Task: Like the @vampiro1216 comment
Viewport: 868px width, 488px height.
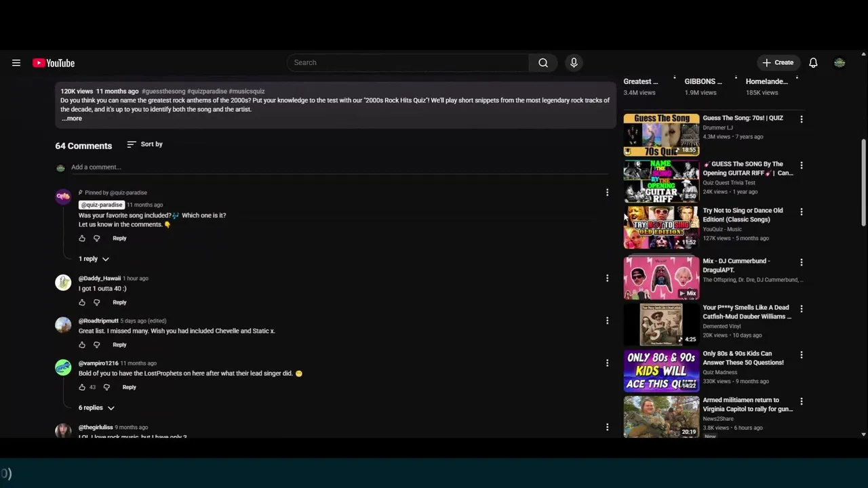Action: tap(82, 388)
